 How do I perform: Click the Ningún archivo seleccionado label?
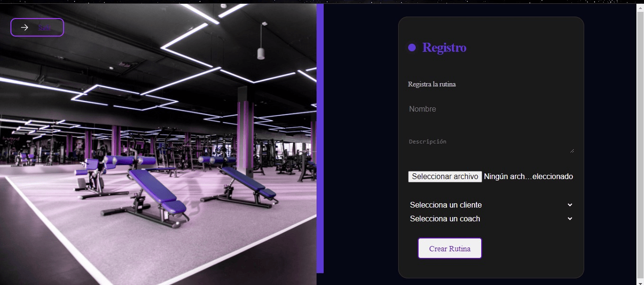[528, 177]
